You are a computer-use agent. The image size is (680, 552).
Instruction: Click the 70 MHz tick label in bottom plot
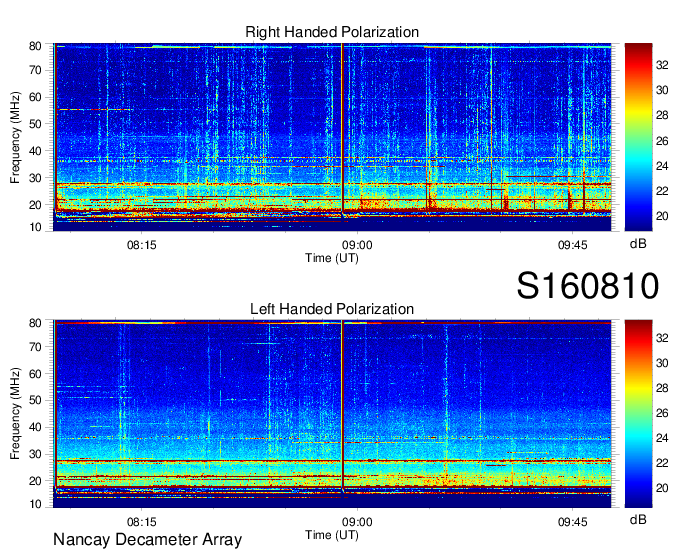[x=35, y=347]
